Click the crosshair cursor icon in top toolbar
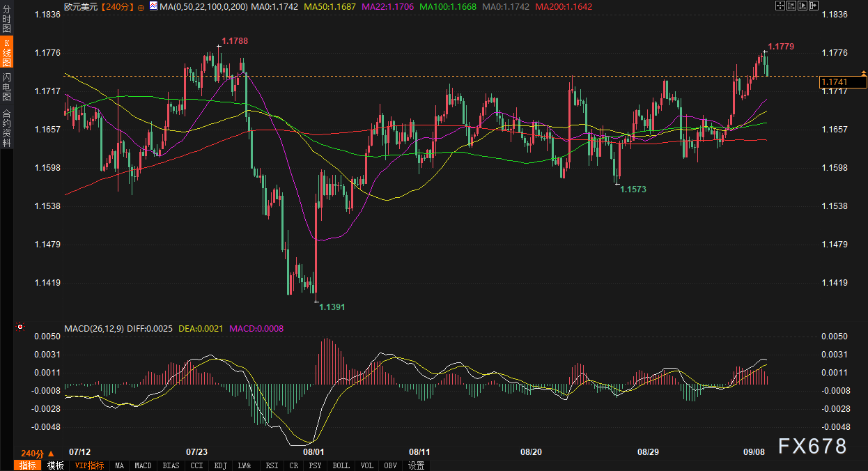868x471 pixels. [780, 6]
